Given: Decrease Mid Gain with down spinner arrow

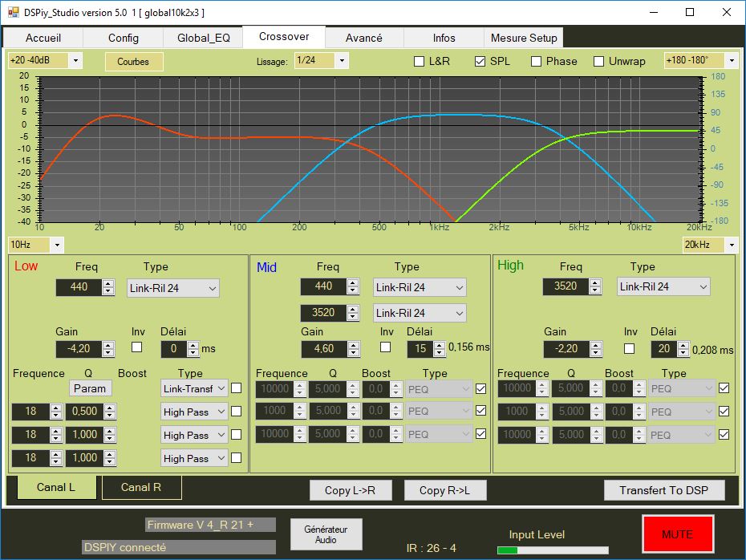Looking at the screenshot, I should tap(354, 352).
